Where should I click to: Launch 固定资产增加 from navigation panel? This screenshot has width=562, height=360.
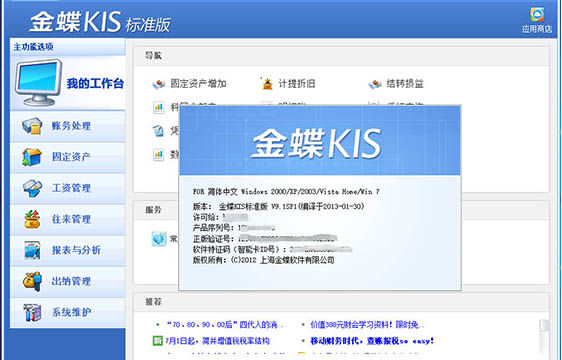[x=189, y=84]
